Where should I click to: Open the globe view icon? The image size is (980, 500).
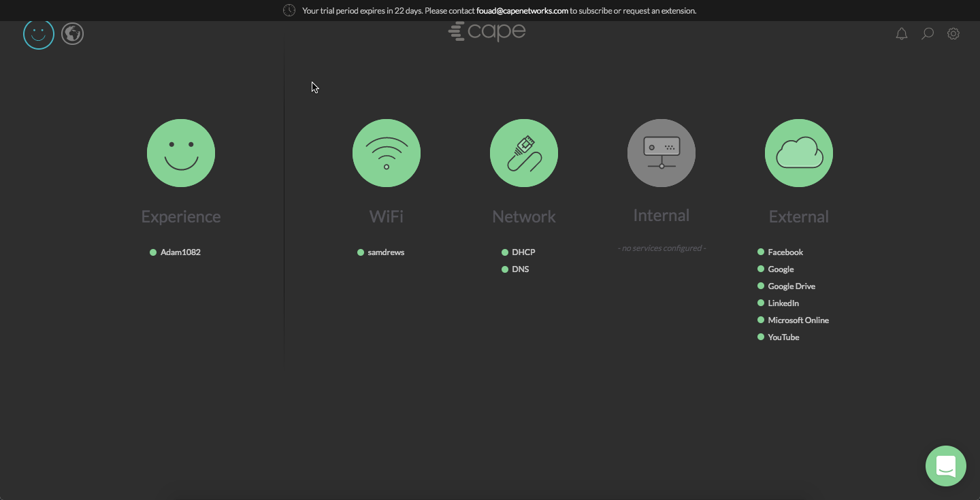click(x=72, y=33)
